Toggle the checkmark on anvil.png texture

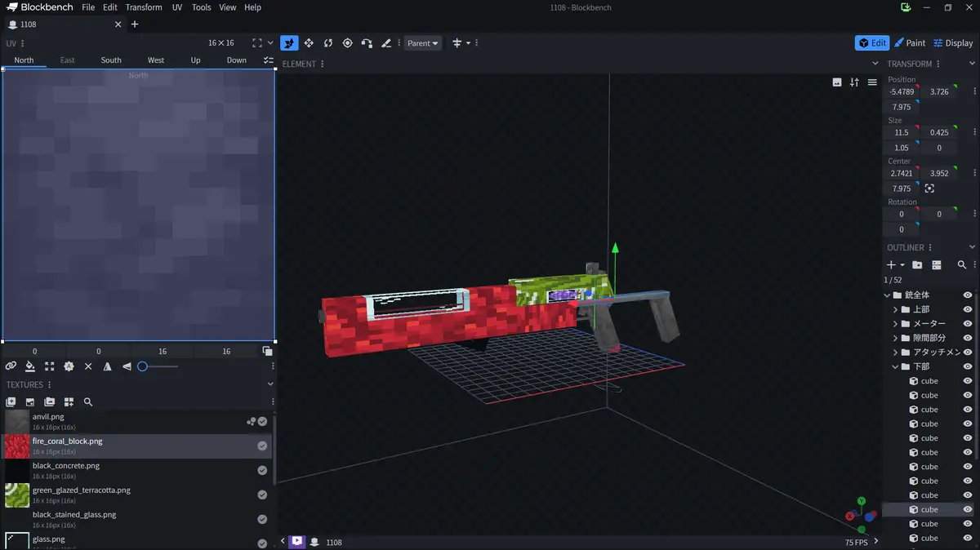tap(262, 422)
